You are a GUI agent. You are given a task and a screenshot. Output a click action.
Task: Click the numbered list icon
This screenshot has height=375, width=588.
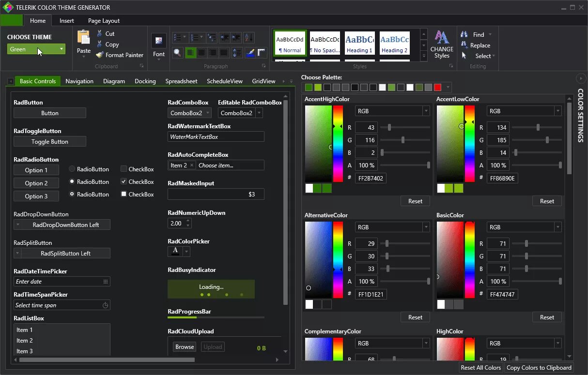coord(196,37)
